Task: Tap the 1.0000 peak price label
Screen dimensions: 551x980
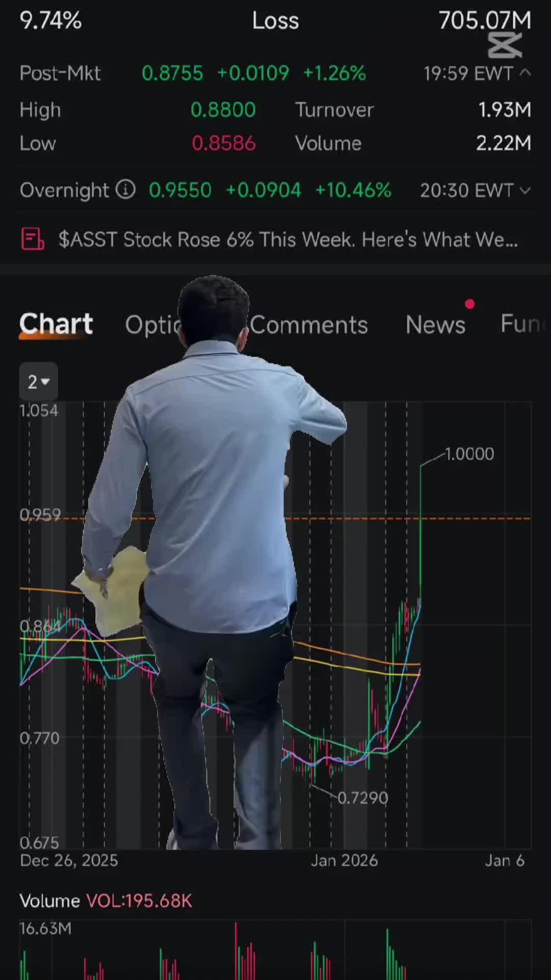Action: point(469,454)
